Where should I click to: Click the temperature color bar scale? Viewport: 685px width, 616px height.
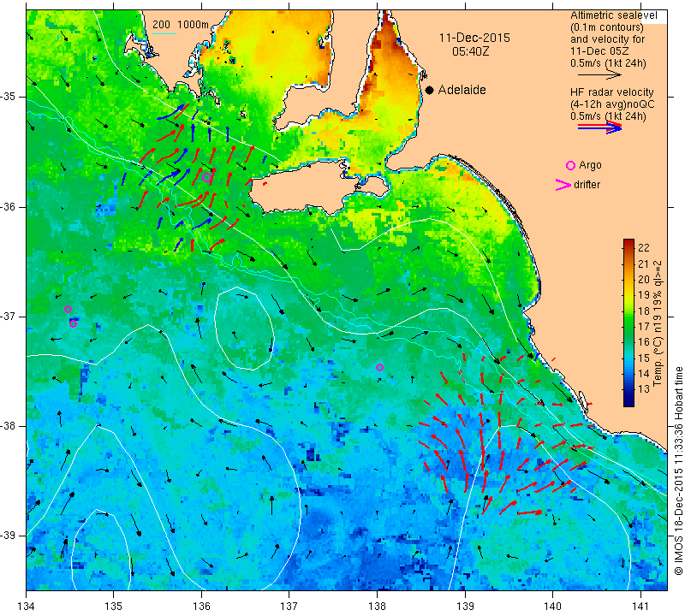[628, 323]
